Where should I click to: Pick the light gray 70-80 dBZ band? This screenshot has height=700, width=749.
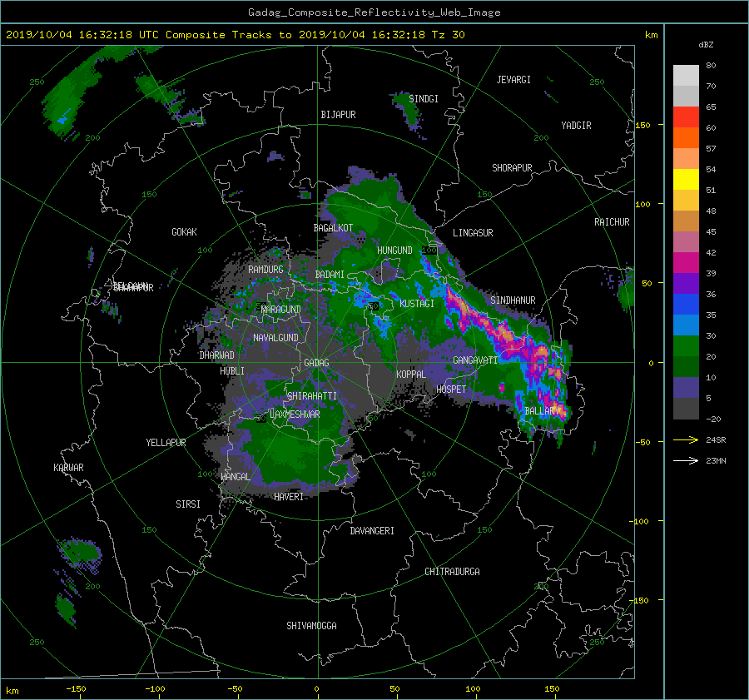[x=686, y=75]
